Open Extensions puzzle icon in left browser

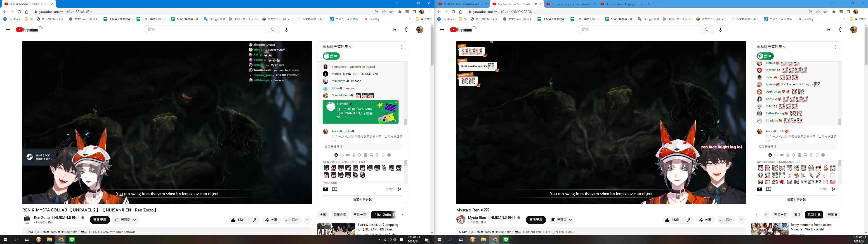(x=400, y=12)
